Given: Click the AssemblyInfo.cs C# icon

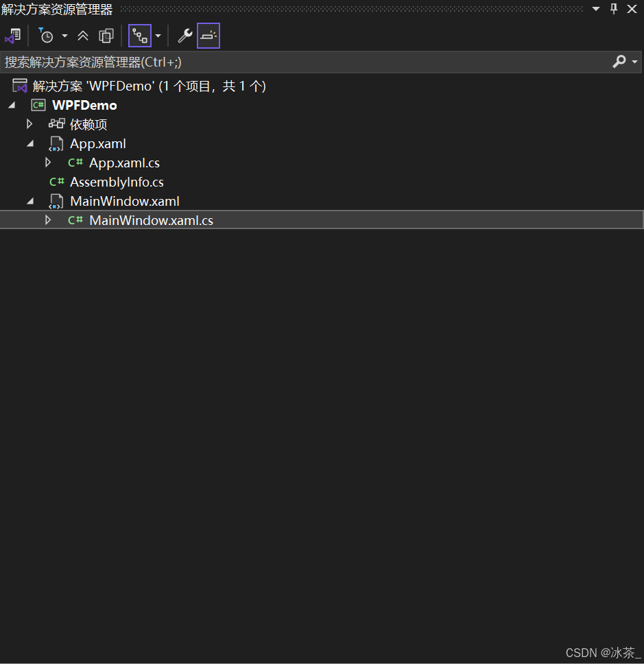Looking at the screenshot, I should (57, 182).
